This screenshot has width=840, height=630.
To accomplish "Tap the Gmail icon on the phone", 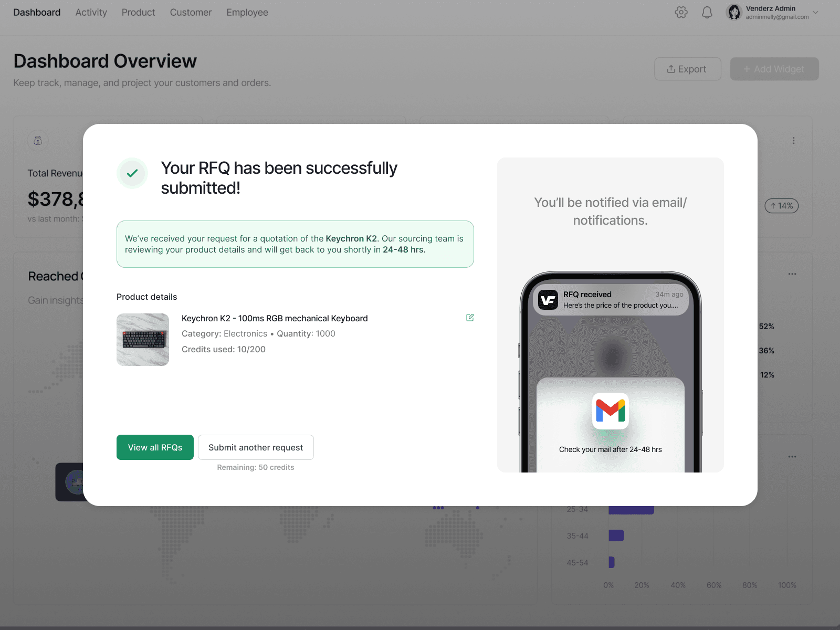I will [x=611, y=411].
